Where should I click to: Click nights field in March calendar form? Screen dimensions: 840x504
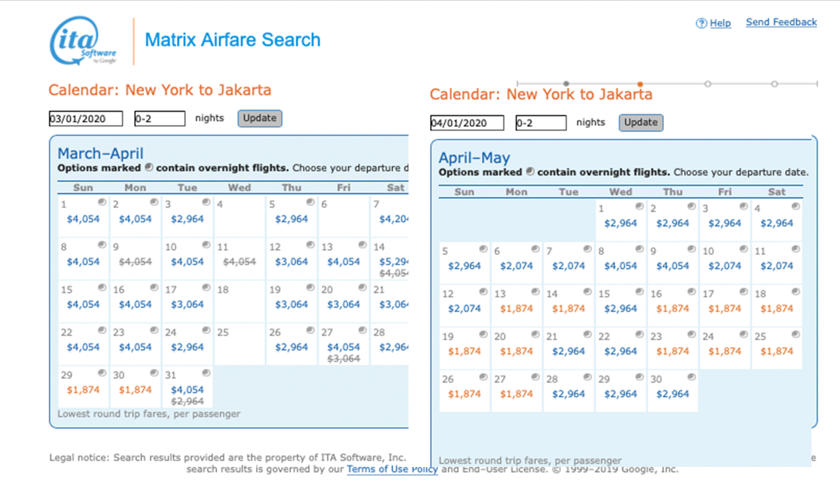click(x=159, y=118)
